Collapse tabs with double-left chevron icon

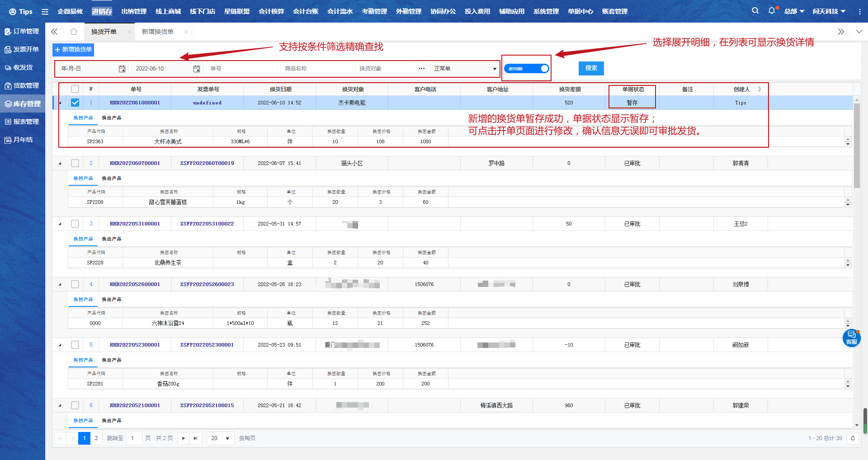pyautogui.click(x=54, y=32)
